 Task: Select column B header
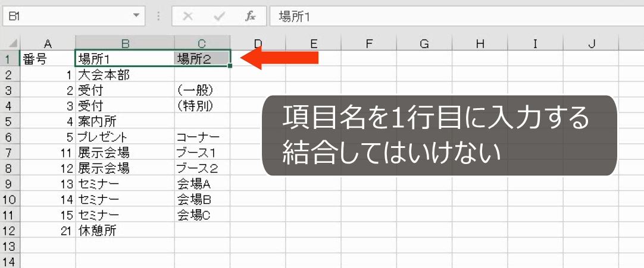tap(125, 43)
